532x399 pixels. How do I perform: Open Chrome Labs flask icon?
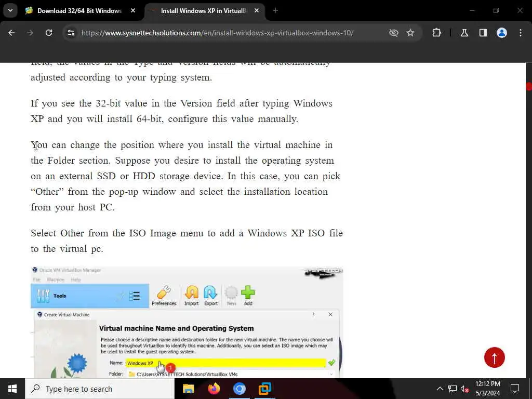[x=464, y=33]
